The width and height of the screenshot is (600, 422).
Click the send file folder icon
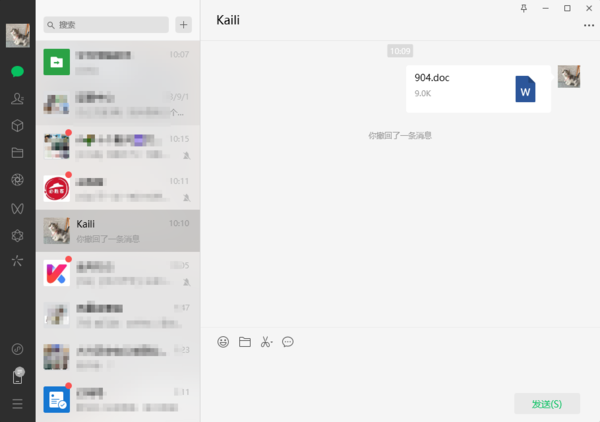[x=245, y=342]
